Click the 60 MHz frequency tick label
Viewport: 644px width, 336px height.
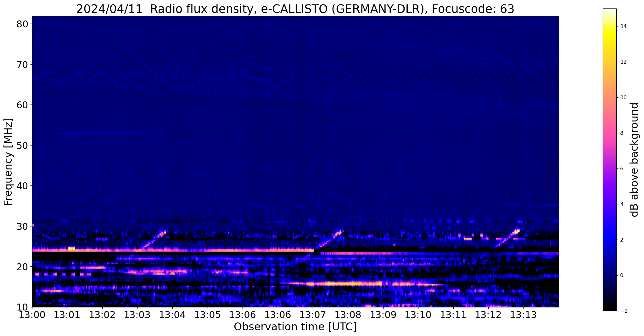pos(22,105)
